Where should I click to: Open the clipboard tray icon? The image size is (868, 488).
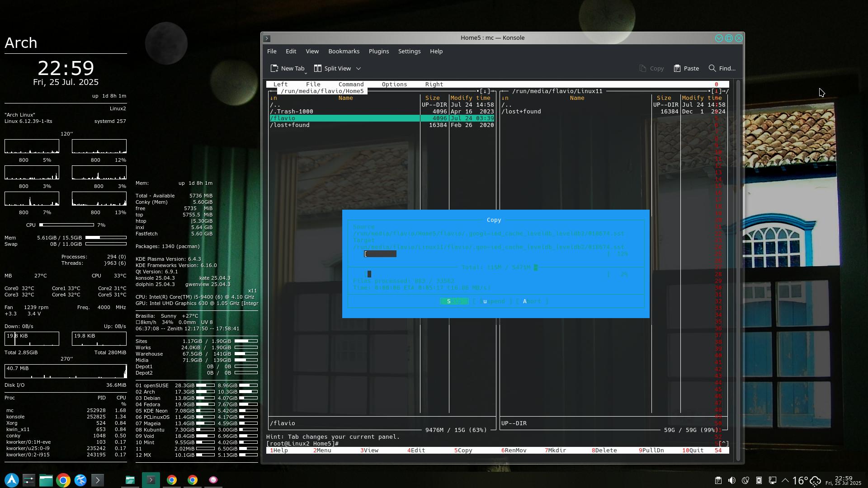(718, 480)
